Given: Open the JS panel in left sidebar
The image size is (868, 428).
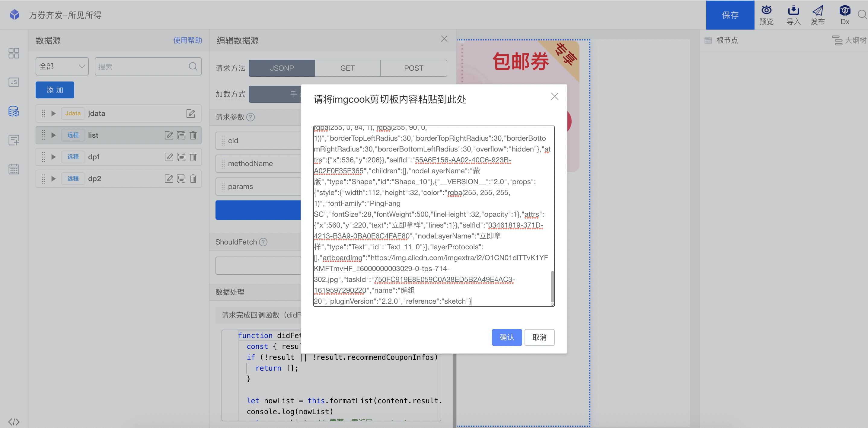Looking at the screenshot, I should coord(14,82).
